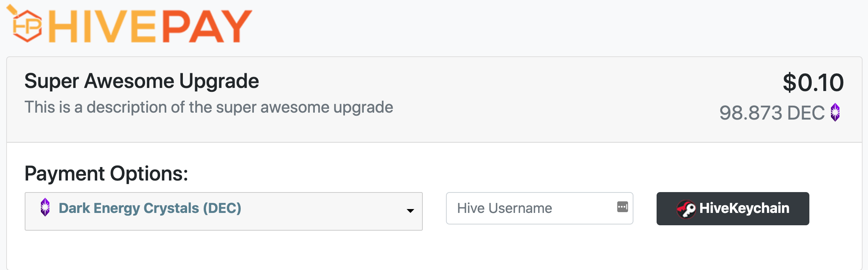This screenshot has height=270, width=868.
Task: Click the $0.10 price amount
Action: tap(813, 82)
